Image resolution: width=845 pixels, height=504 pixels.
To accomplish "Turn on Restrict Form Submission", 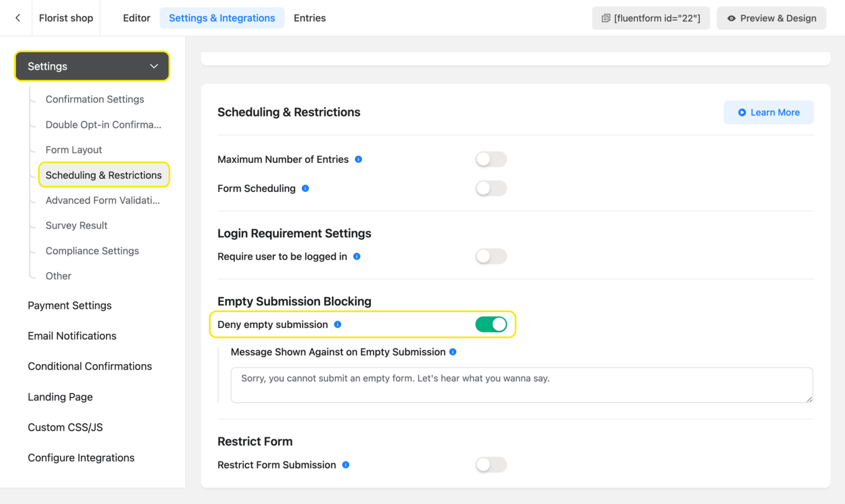I will coord(491,464).
